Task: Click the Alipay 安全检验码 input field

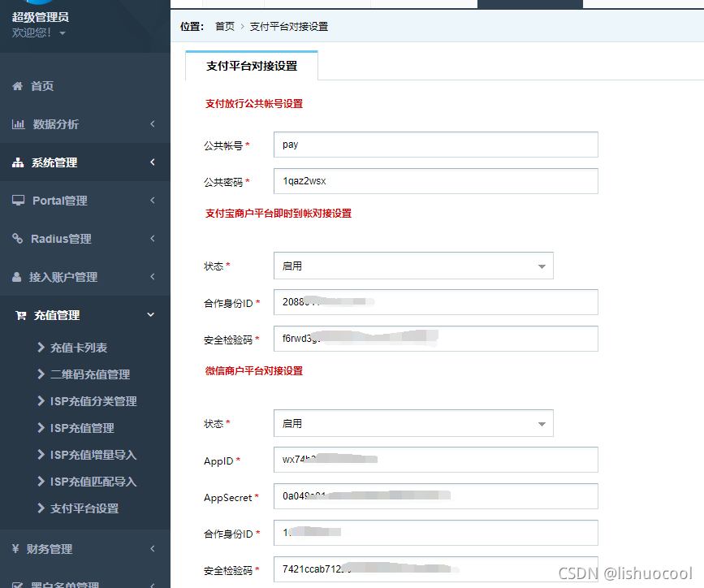Action: (436, 339)
